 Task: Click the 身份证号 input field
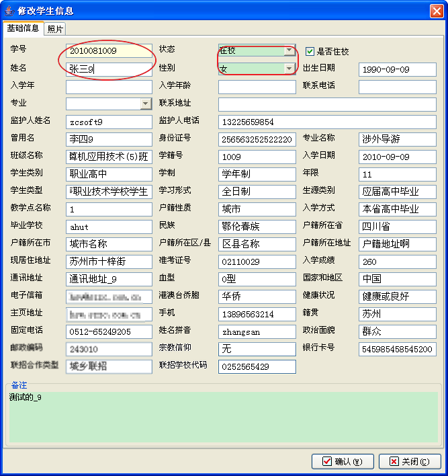[257, 139]
